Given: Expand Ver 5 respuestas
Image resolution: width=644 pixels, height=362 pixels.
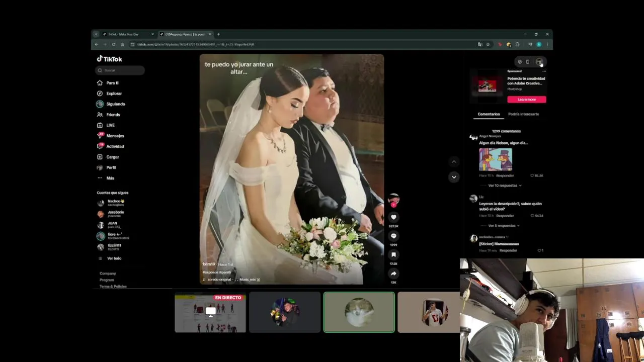Looking at the screenshot, I should click(504, 226).
